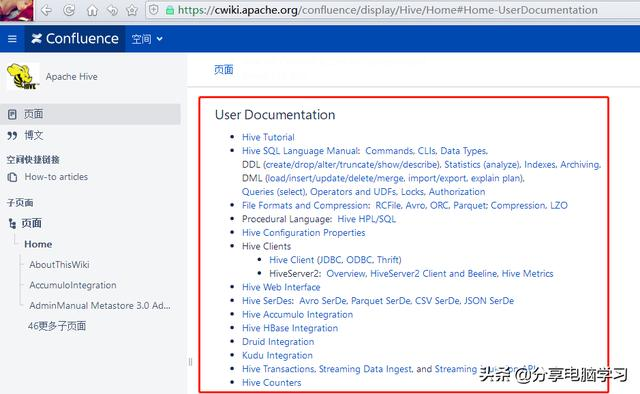Viewport: 640px width, 394px height.
Task: Open the Parquet file format link
Action: [470, 205]
